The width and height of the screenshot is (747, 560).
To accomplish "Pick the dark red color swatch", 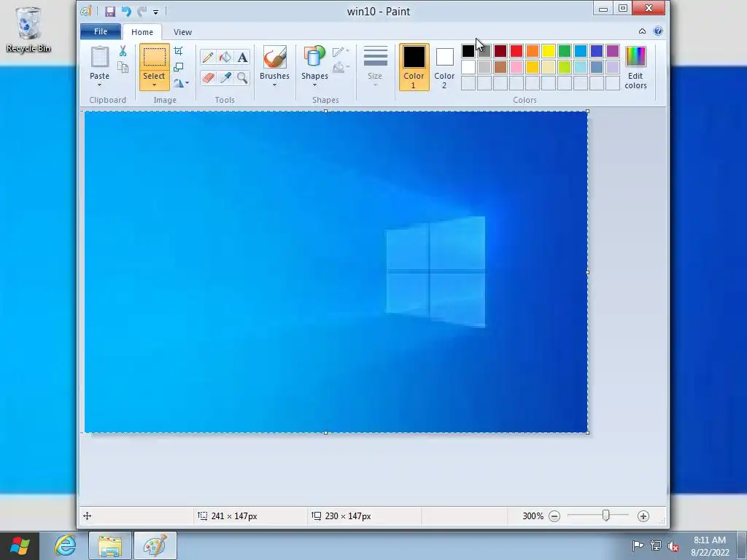I will tap(500, 51).
